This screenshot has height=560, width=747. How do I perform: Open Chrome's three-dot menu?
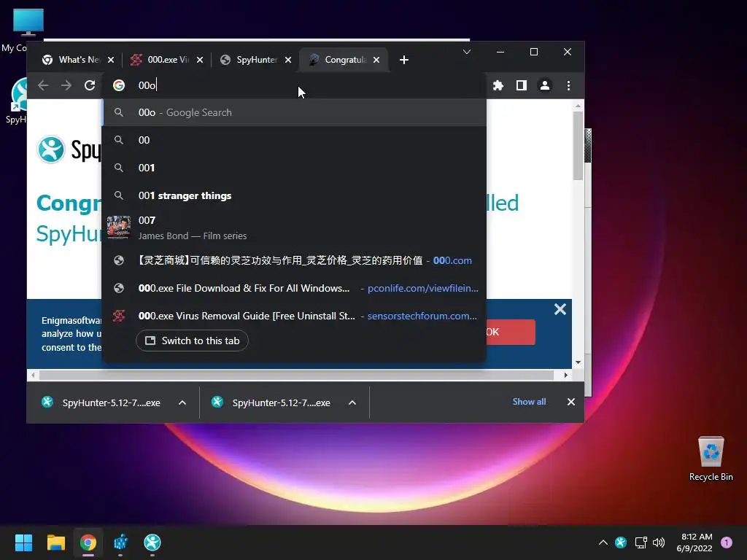click(x=568, y=85)
